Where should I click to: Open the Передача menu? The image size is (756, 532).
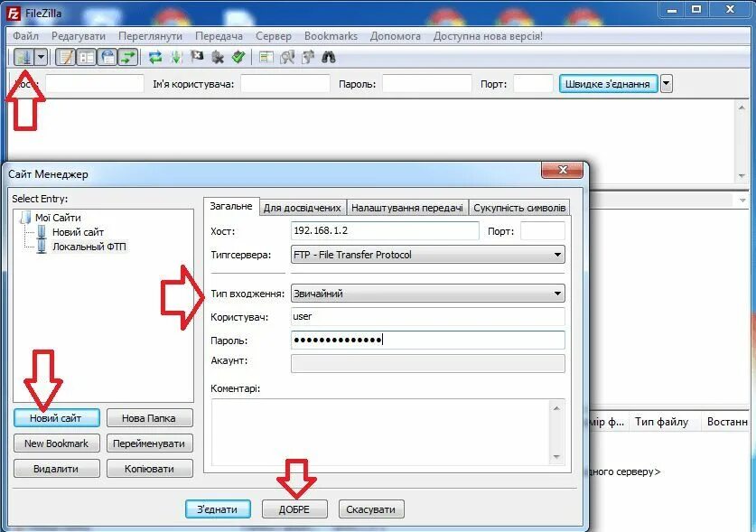pyautogui.click(x=219, y=36)
